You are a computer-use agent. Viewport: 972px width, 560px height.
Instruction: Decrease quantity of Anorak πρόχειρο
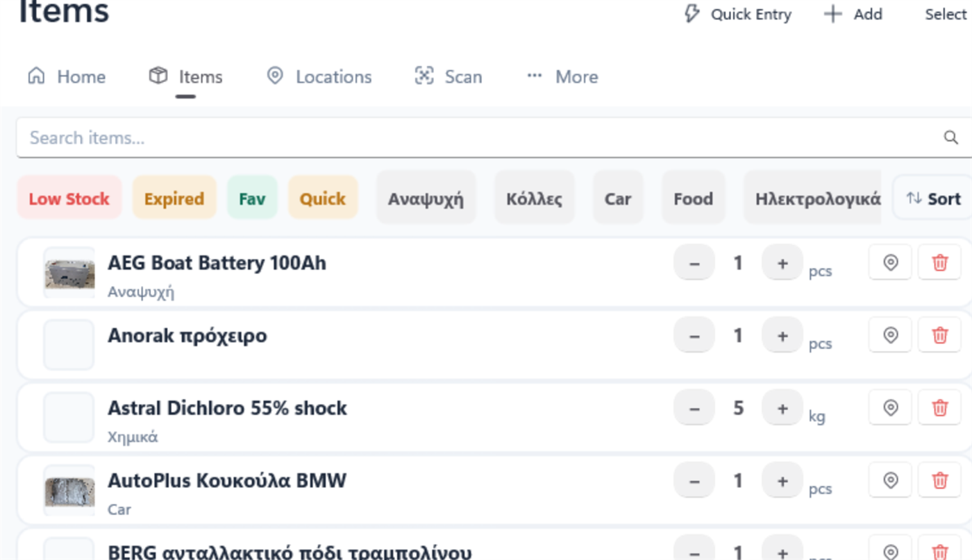(x=694, y=335)
